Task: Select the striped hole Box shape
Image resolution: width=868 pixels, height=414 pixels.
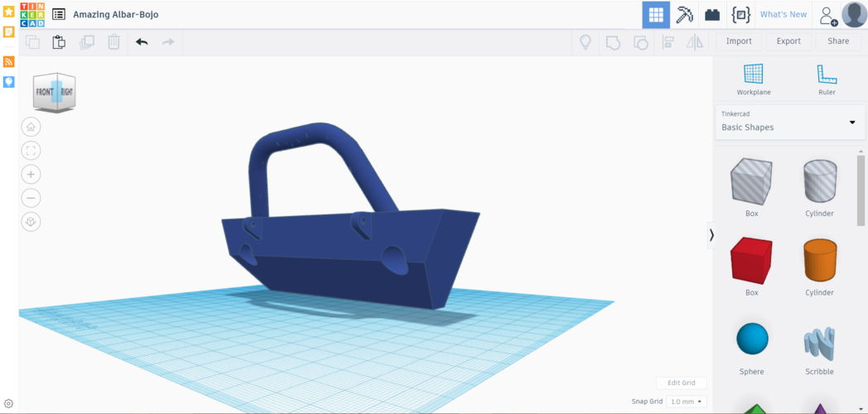Action: pyautogui.click(x=751, y=181)
